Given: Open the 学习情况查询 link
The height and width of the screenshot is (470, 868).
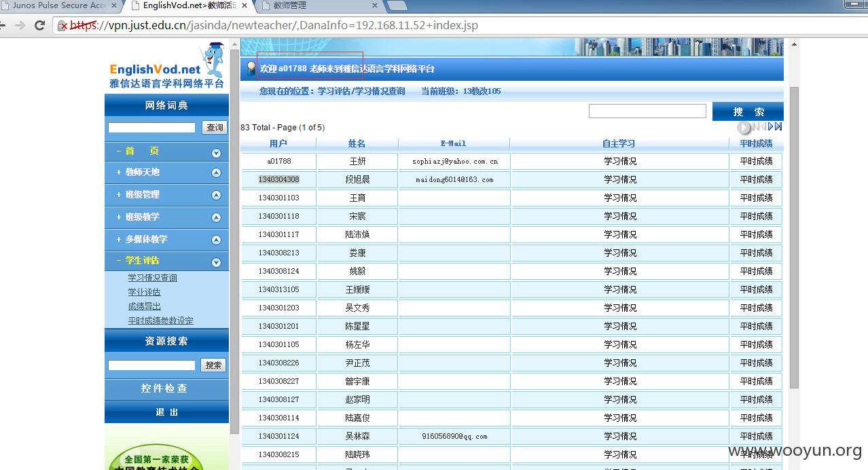Looking at the screenshot, I should pyautogui.click(x=153, y=278).
